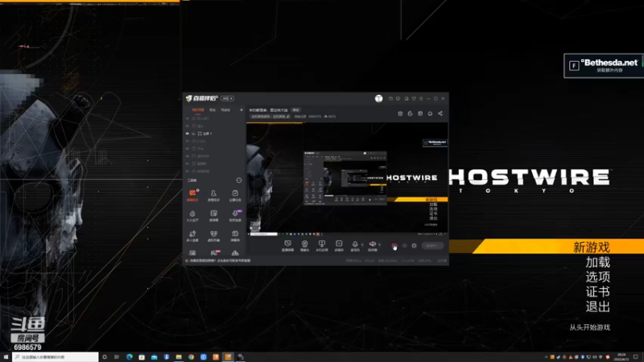Open Task View on the taskbar

[x=117, y=357]
